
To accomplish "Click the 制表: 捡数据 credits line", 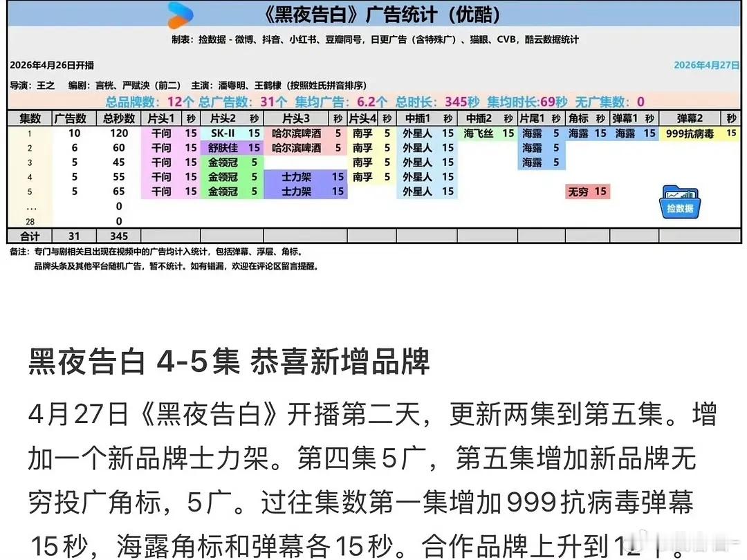I will point(375,39).
